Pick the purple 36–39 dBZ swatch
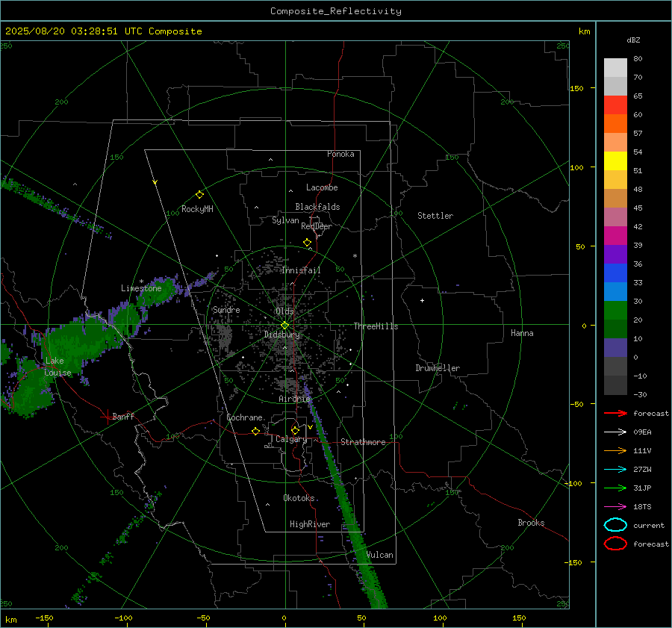Image resolution: width=672 pixels, height=628 pixels. pyautogui.click(x=615, y=254)
